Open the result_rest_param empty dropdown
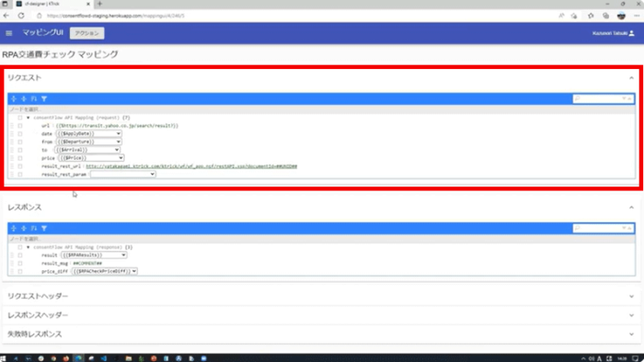The height and width of the screenshot is (362, 644). 122,175
